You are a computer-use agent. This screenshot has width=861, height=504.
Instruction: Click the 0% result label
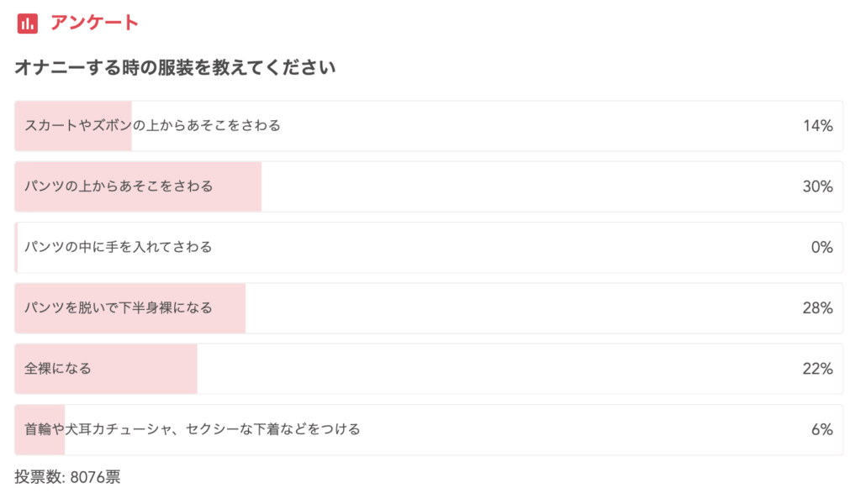[821, 247]
